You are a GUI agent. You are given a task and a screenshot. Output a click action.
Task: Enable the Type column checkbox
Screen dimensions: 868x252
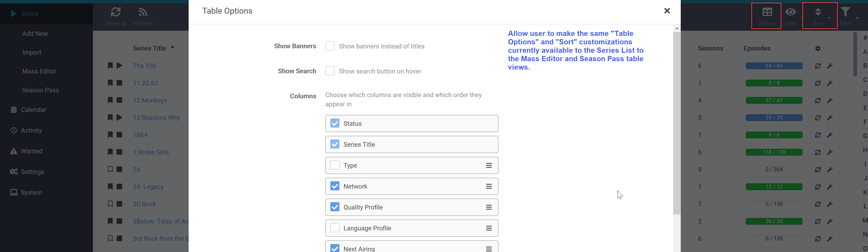[335, 165]
